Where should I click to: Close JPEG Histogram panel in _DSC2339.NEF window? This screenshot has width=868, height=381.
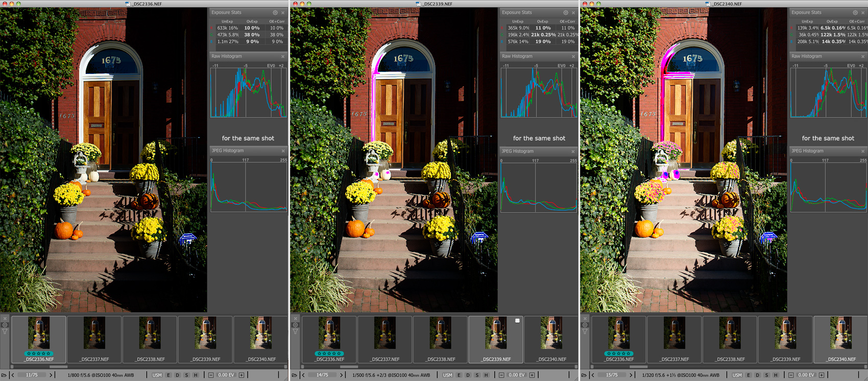573,151
